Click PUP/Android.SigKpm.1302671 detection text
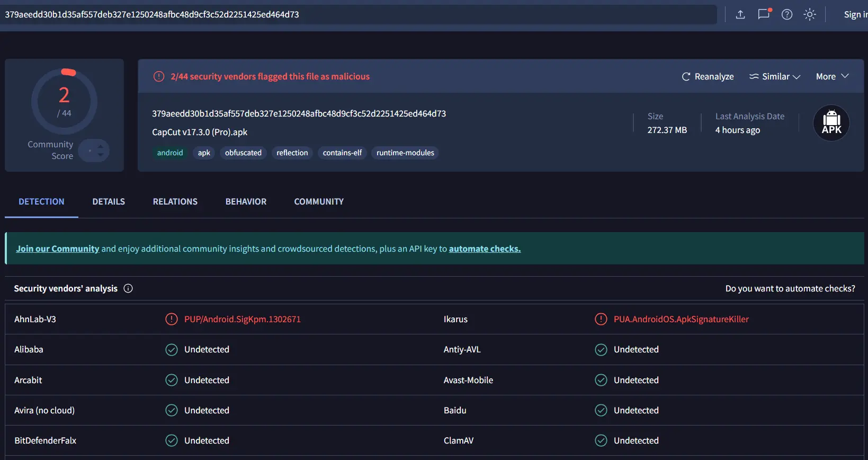This screenshot has height=460, width=868. (x=243, y=319)
